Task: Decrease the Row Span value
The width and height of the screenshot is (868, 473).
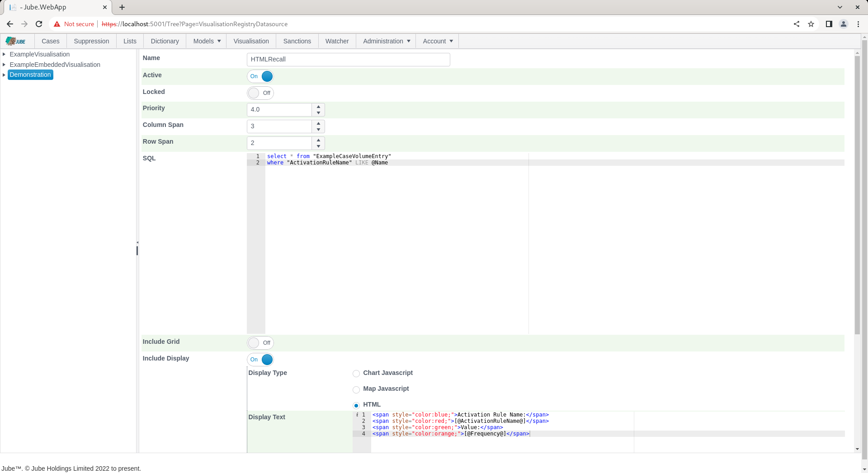Action: tap(319, 146)
